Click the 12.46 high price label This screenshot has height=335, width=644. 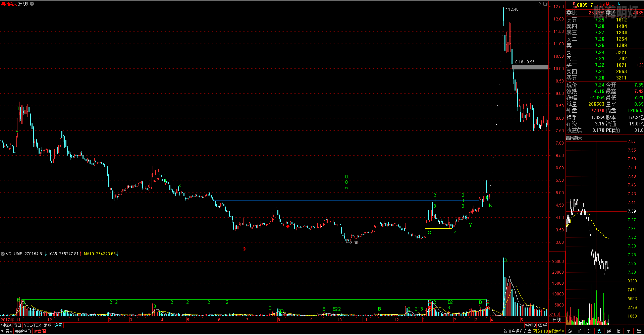(513, 9)
